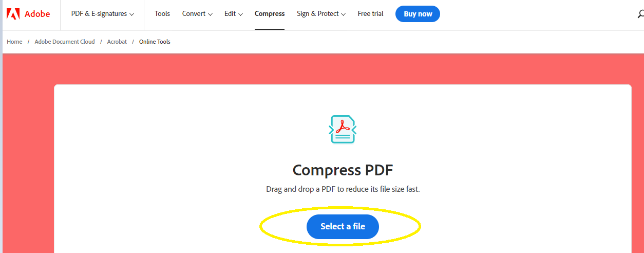Open the Convert dropdown menu

coord(197,14)
